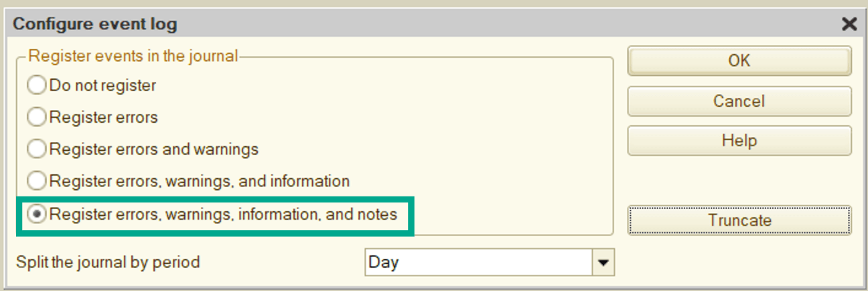Click the period combo box showing "Day"

478,263
